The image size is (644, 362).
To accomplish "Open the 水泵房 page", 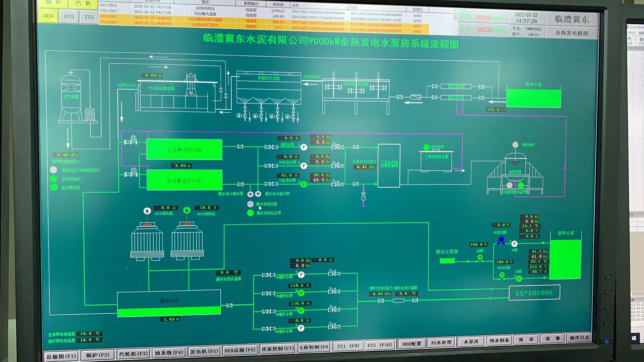I will click(x=471, y=341).
